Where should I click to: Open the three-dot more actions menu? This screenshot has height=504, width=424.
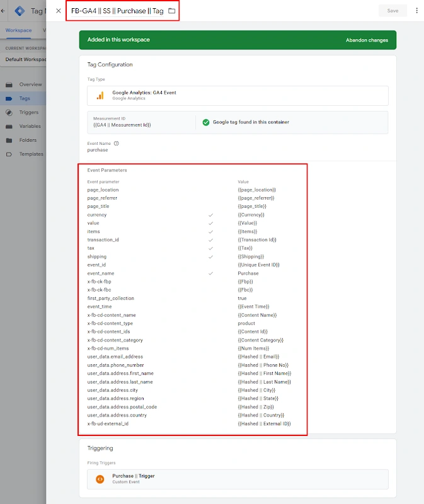pyautogui.click(x=416, y=11)
